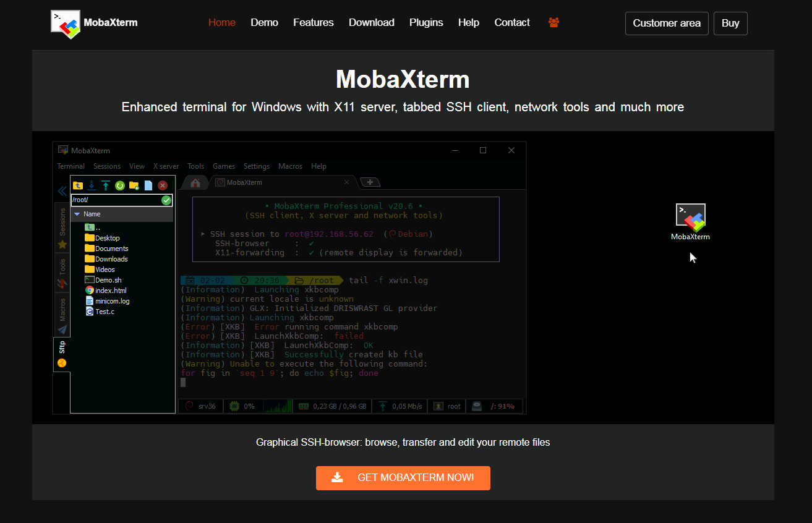Open the Sessions menu in MobaXterm menu bar
The height and width of the screenshot is (523, 812).
(x=107, y=166)
